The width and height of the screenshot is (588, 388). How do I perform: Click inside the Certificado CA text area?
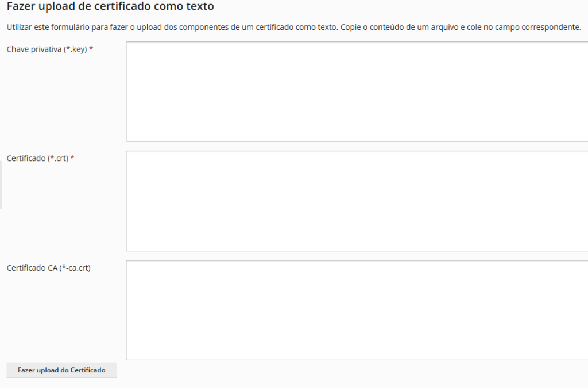click(356, 310)
